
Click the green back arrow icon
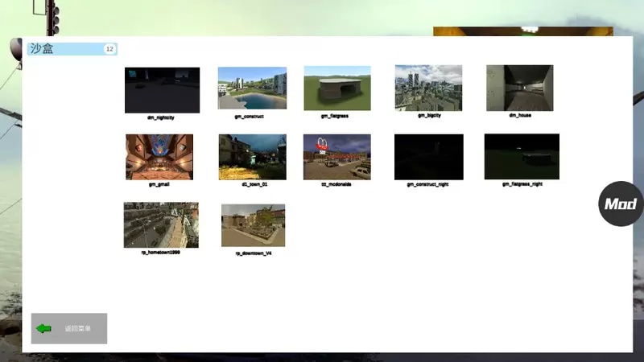click(43, 328)
